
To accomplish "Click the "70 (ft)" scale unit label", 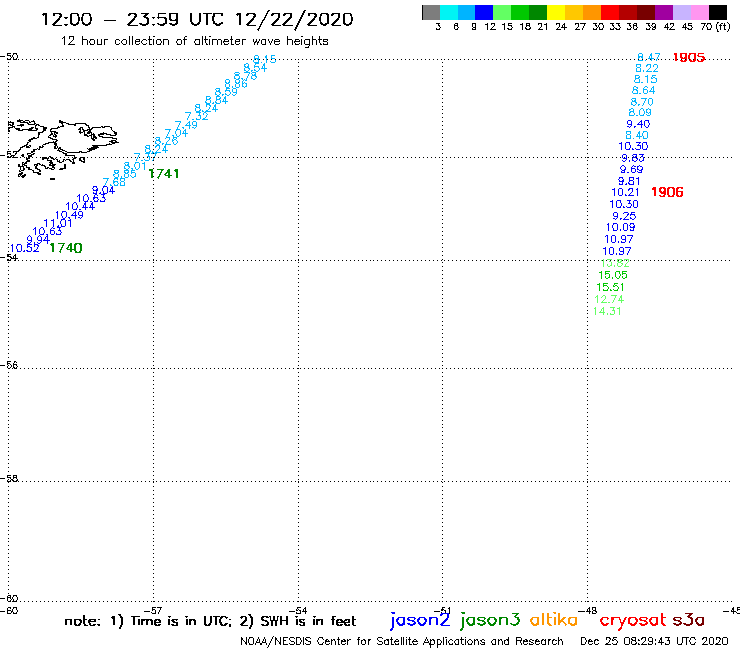I will [x=715, y=27].
